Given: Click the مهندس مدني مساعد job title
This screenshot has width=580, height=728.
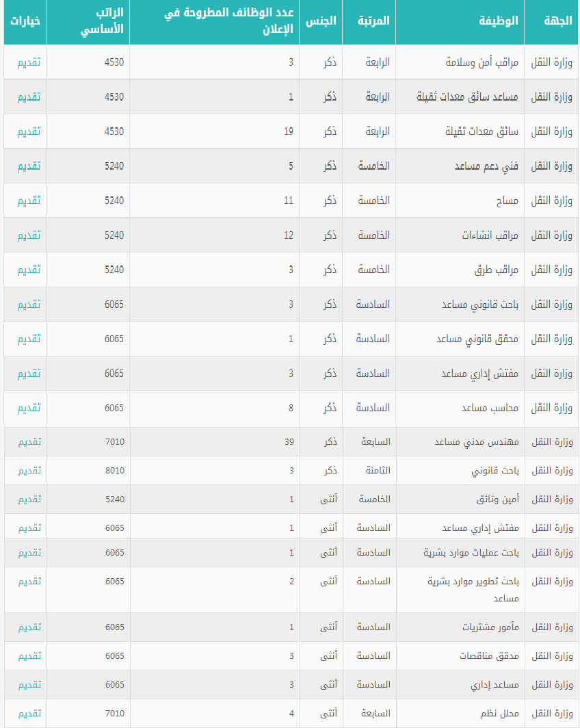Looking at the screenshot, I should click(477, 442).
